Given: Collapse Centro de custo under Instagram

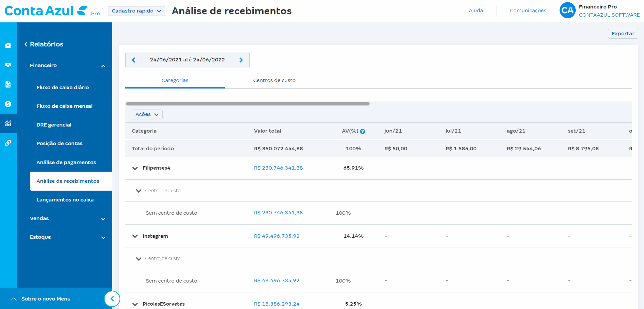Looking at the screenshot, I should 139,259.
